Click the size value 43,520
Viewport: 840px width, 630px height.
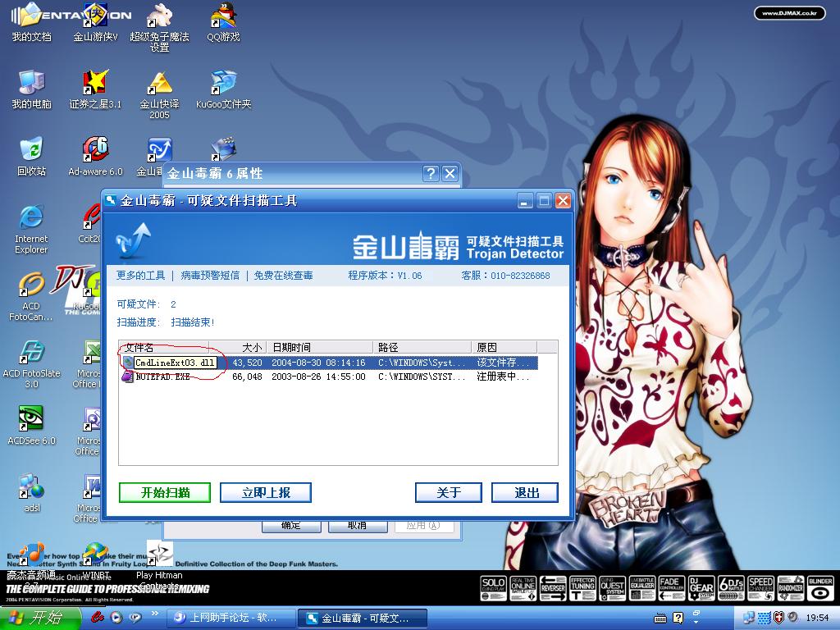pyautogui.click(x=247, y=363)
